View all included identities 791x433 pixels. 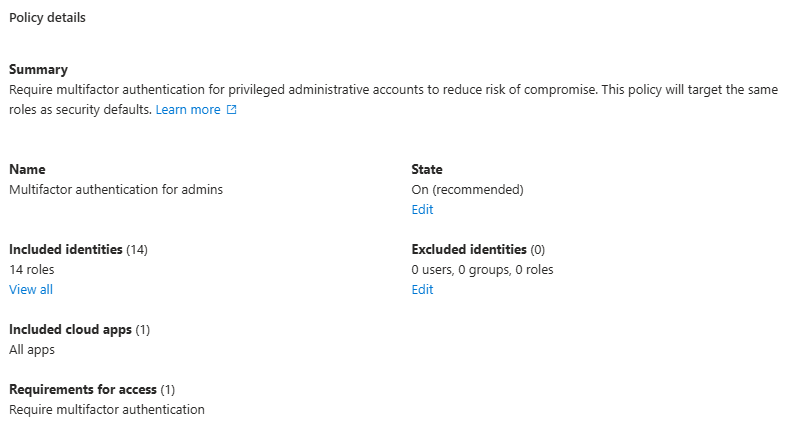pos(31,290)
